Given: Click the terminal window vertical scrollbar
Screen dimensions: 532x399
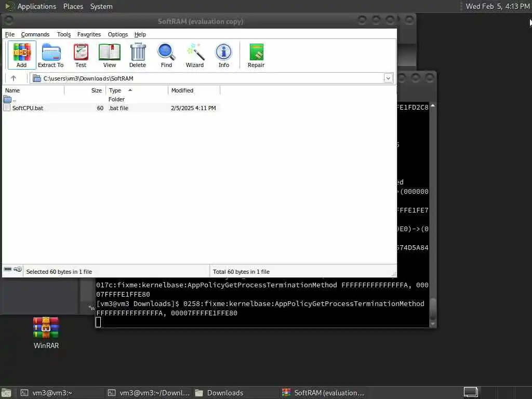Looking at the screenshot, I should click(x=433, y=214).
